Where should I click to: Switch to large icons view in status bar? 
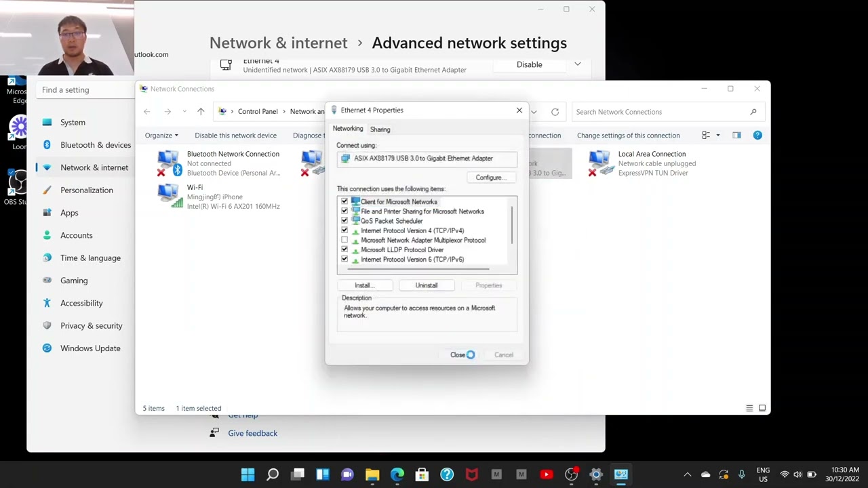tap(762, 408)
